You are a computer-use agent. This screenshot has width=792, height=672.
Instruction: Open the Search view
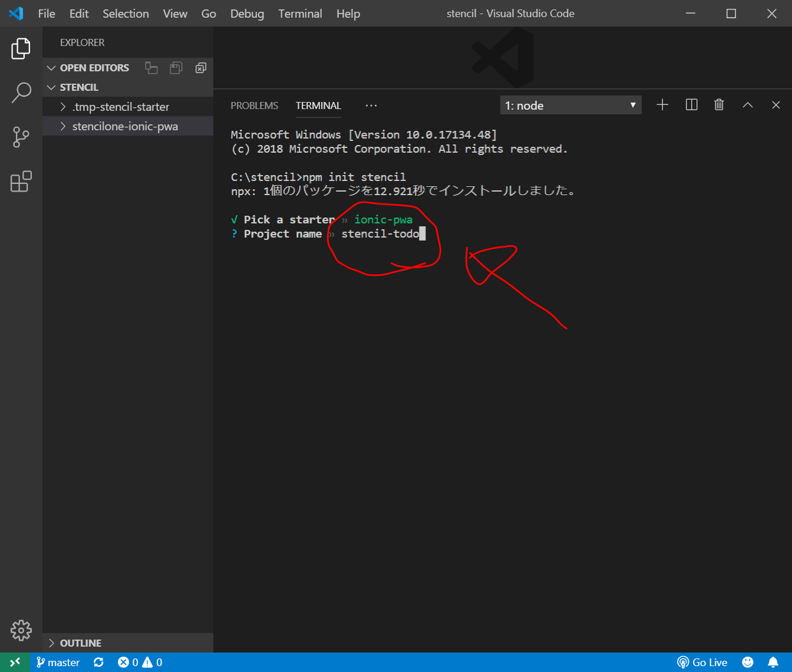click(x=21, y=93)
